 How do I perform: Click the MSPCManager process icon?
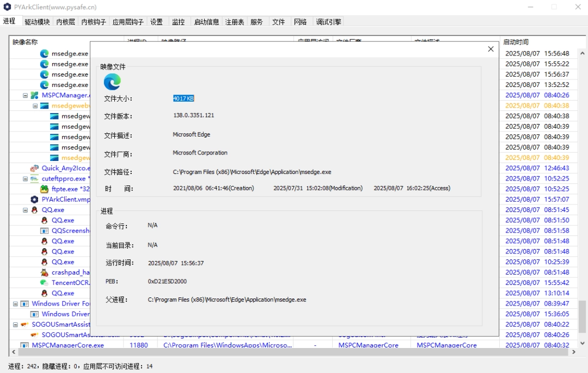(35, 95)
